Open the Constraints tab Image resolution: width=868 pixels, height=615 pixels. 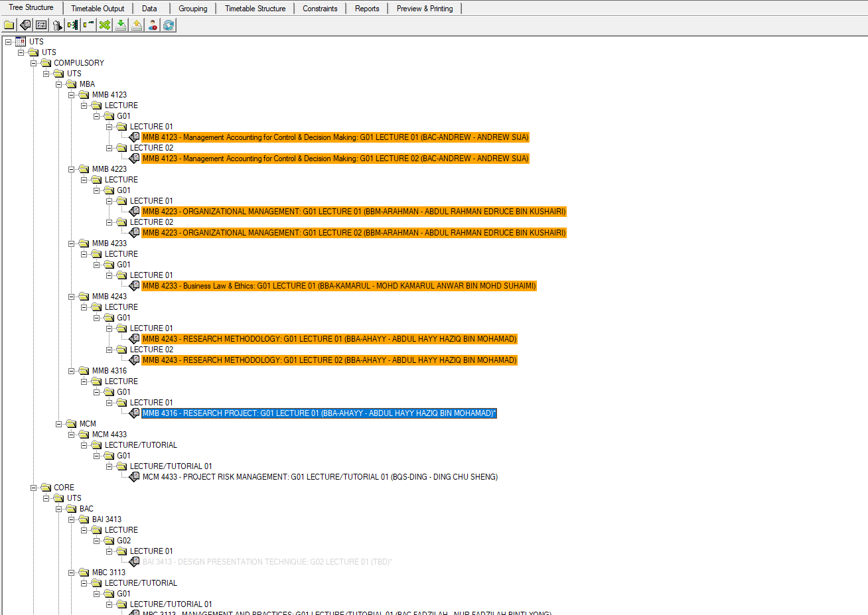point(320,9)
